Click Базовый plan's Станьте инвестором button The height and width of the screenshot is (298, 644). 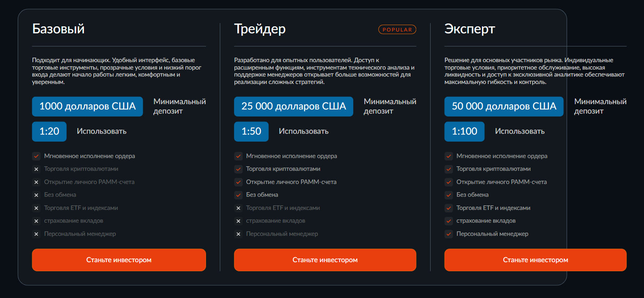(x=119, y=260)
